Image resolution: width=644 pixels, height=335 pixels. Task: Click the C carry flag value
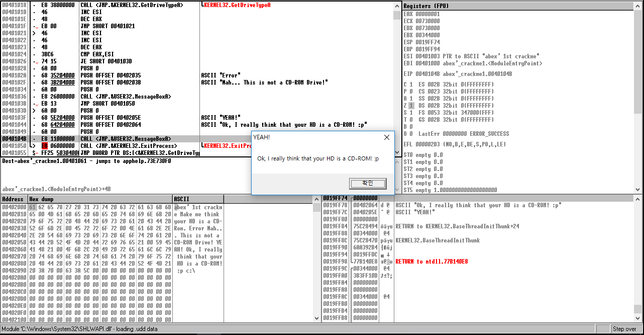point(411,85)
